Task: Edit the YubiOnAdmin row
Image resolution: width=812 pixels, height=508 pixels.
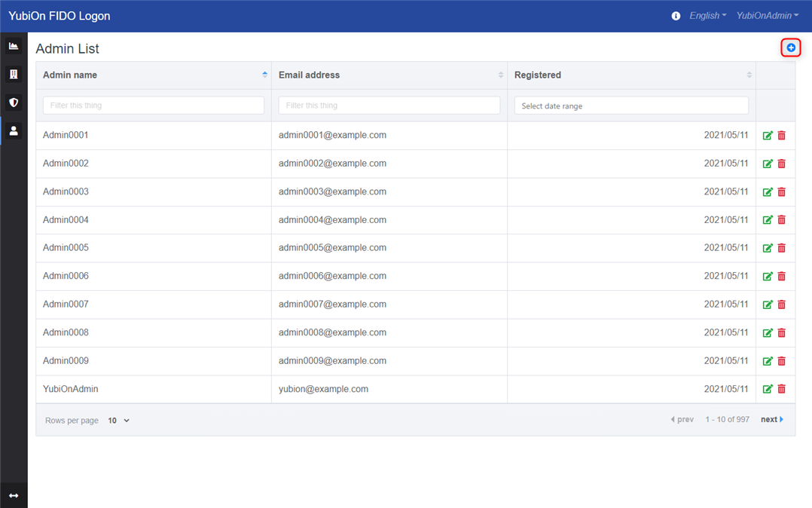Action: coord(768,389)
